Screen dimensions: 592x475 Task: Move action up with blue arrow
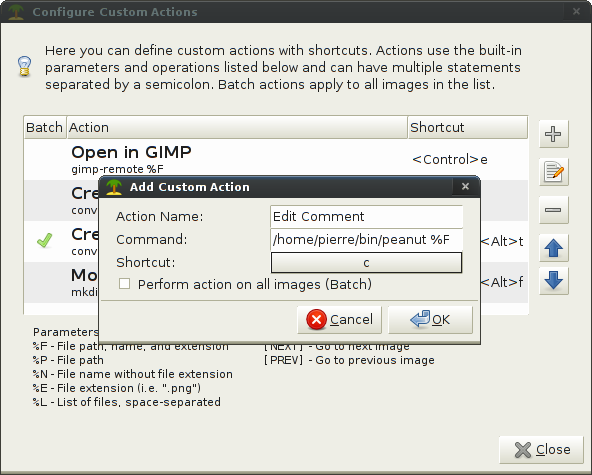(x=553, y=248)
